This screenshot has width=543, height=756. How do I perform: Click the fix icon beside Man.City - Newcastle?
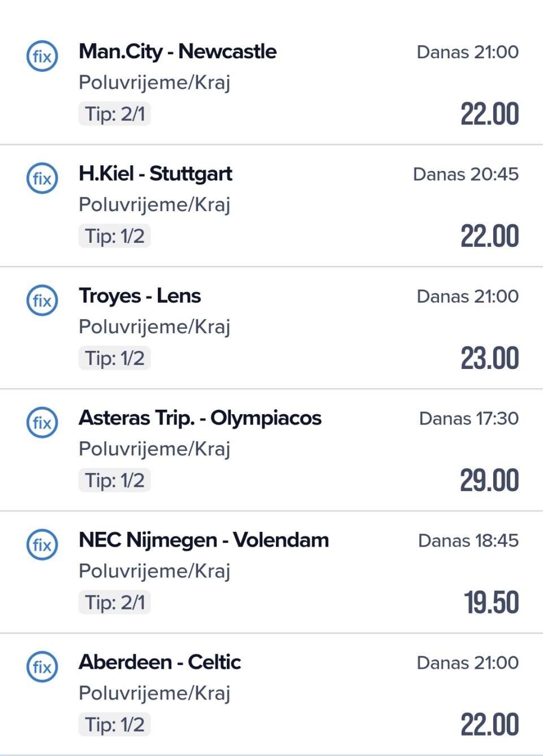pos(42,56)
